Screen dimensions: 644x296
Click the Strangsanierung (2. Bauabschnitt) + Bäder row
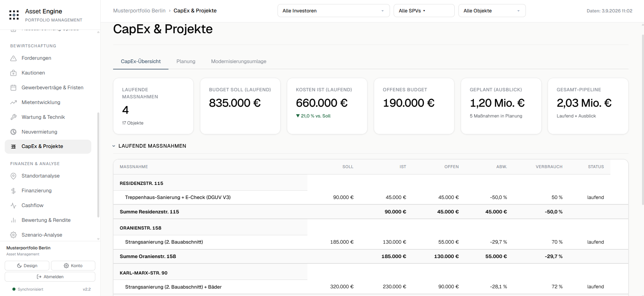click(371, 287)
